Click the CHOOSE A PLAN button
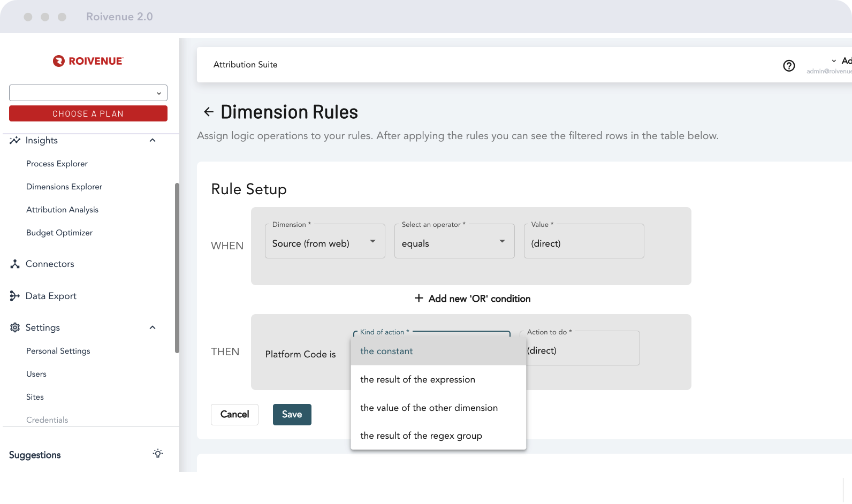Viewport: 852px width, 504px height. pos(88,113)
